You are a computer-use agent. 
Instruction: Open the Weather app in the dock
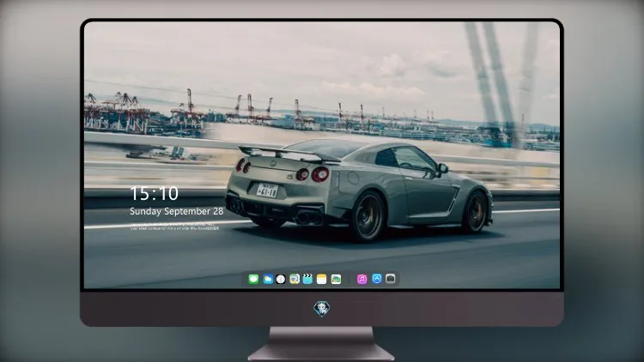tap(268, 279)
